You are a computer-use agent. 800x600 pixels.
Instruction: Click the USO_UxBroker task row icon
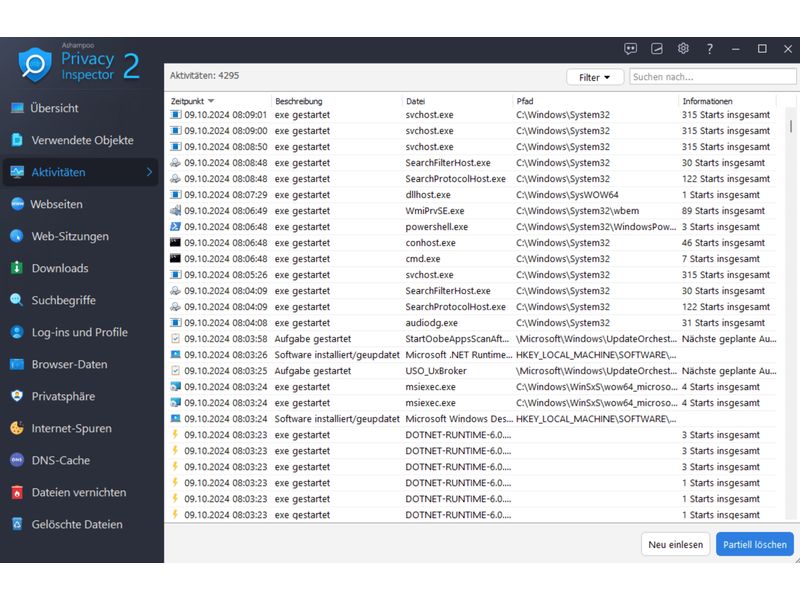[x=176, y=371]
